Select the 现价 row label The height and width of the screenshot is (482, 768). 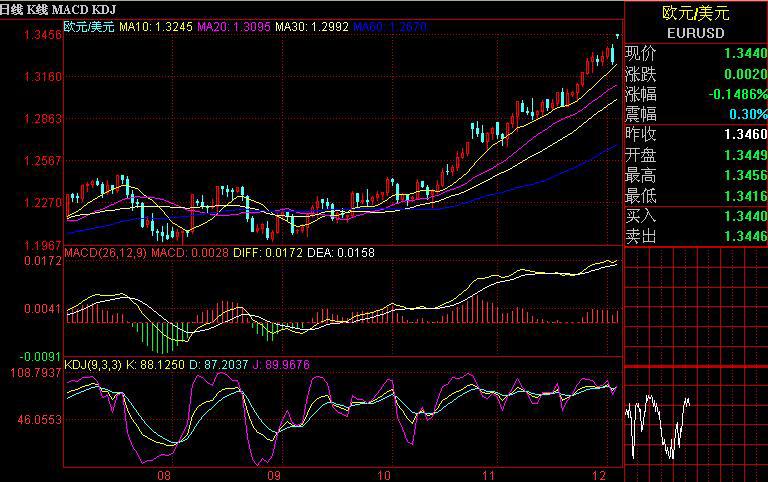point(641,53)
